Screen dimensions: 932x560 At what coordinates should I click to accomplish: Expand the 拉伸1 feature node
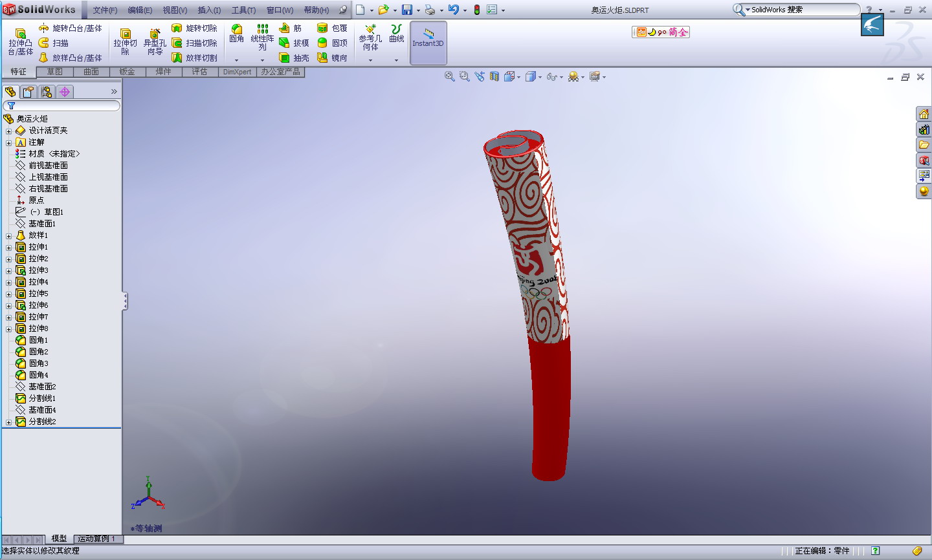(x=8, y=247)
